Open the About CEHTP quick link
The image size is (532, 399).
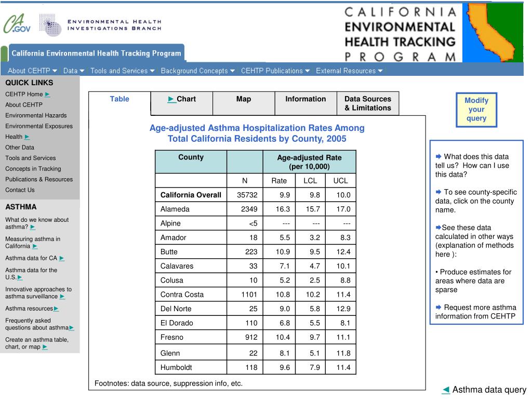(24, 105)
